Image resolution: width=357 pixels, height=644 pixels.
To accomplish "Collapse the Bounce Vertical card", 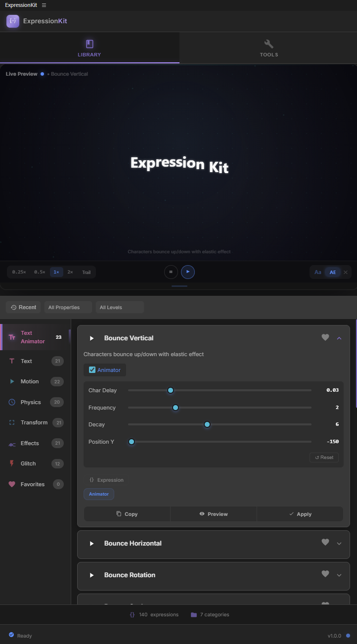I will point(339,338).
